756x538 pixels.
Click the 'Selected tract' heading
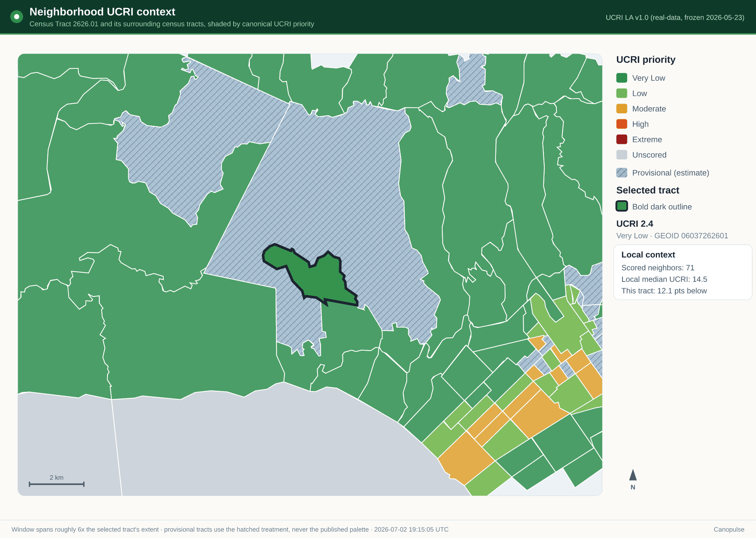pyautogui.click(x=648, y=190)
